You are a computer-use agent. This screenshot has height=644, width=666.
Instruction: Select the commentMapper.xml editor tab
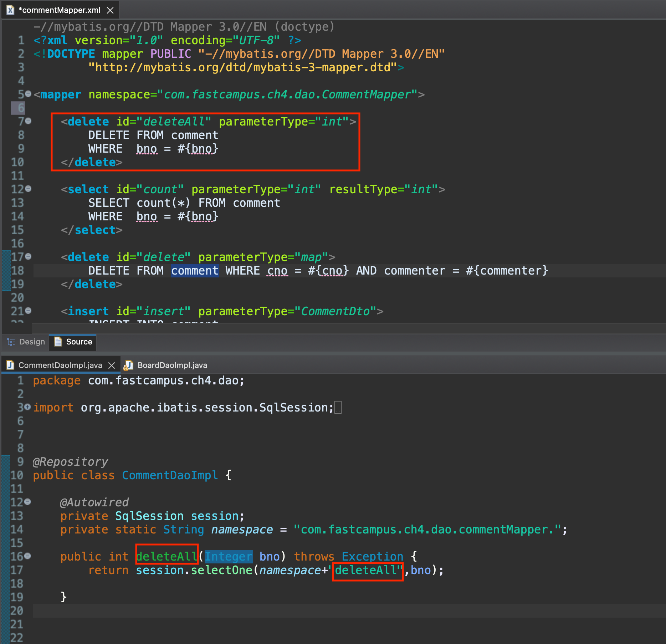click(59, 10)
